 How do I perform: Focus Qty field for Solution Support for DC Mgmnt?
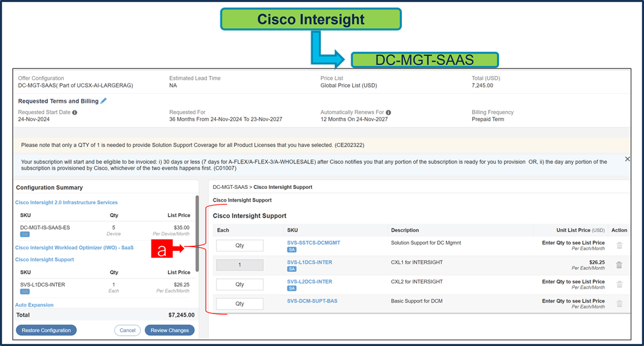[240, 245]
